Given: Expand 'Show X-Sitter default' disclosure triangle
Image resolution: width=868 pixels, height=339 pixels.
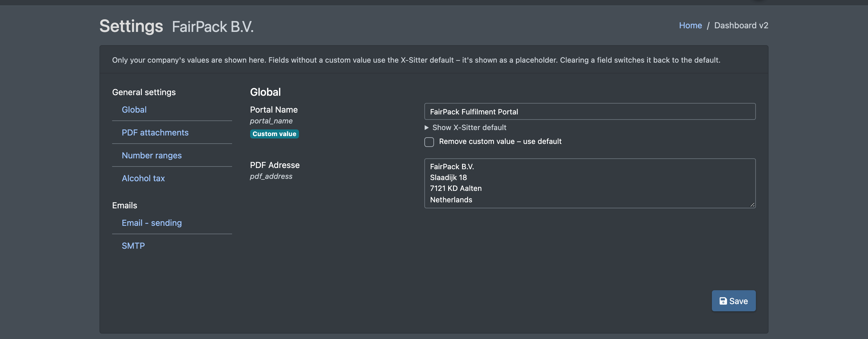Looking at the screenshot, I should coord(426,128).
